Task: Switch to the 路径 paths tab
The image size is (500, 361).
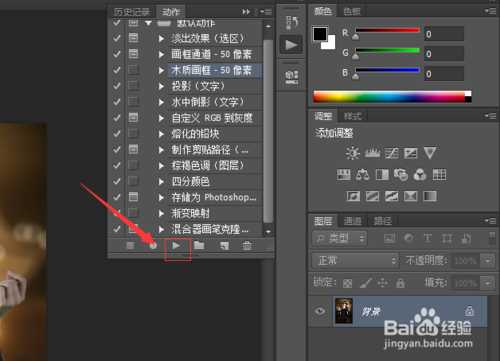Action: pyautogui.click(x=382, y=221)
